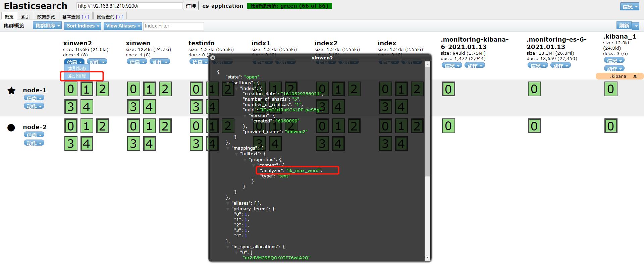Switch to the 复合查询 tab
Screen dimensions: 644x264
110,16
